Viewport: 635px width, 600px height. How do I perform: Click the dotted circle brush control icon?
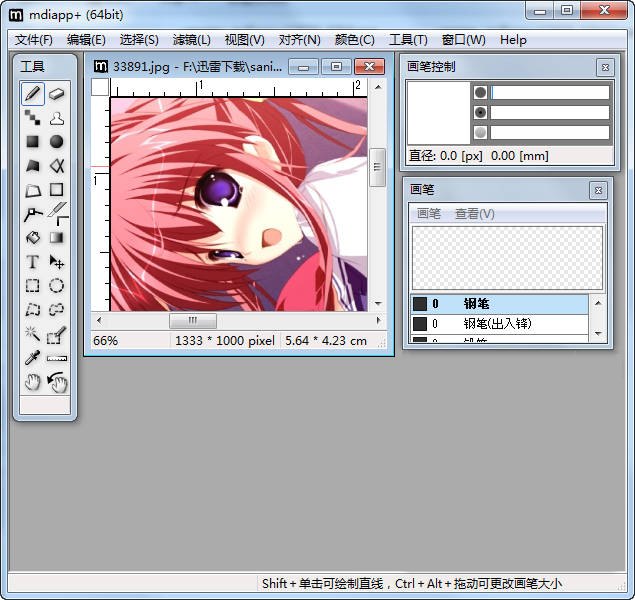tap(480, 112)
